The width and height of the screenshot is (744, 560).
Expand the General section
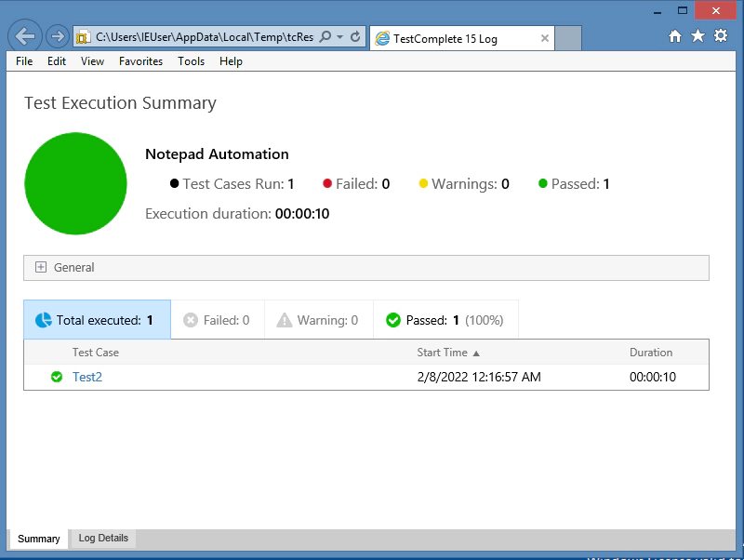[41, 267]
